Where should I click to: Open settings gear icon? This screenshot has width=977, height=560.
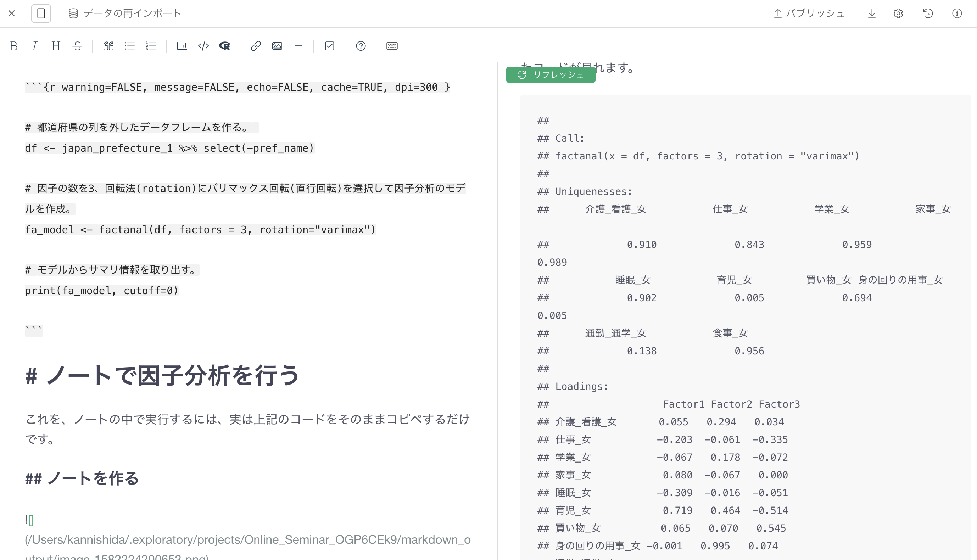(898, 13)
